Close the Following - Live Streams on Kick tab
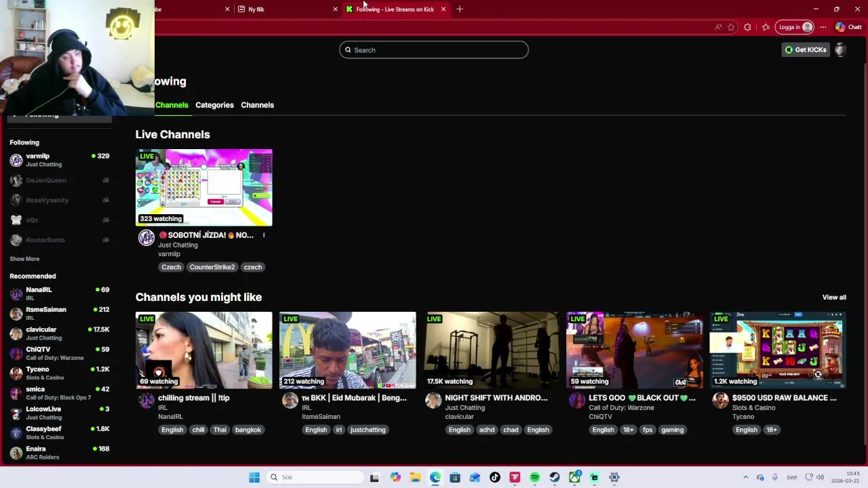This screenshot has width=868, height=488. click(x=443, y=9)
